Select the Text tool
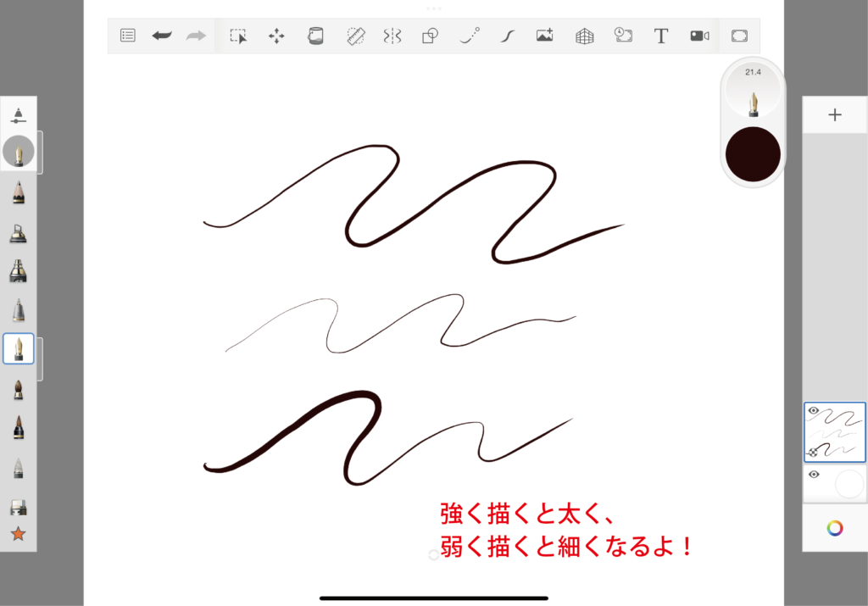 661,36
